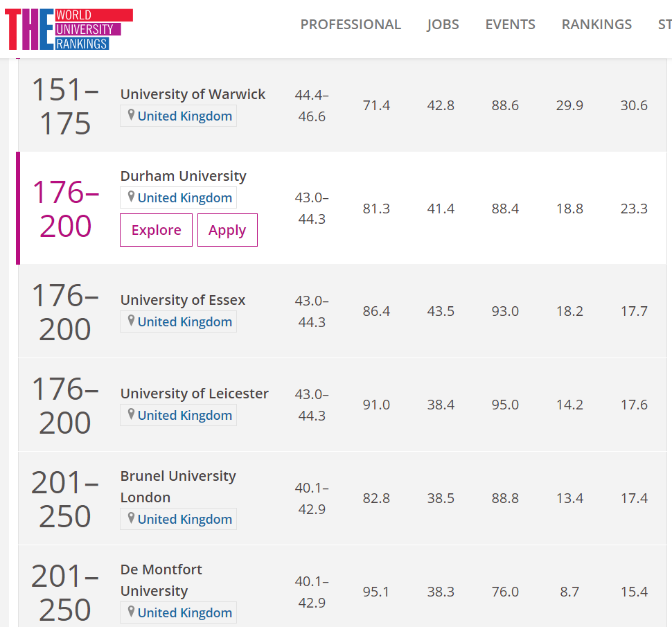The image size is (672, 627).
Task: Click the location pin icon under Brunel University London
Action: [130, 518]
